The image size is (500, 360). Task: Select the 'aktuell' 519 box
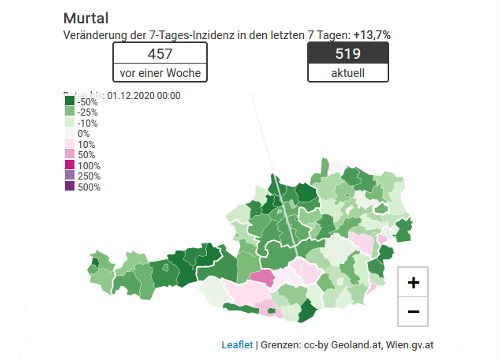(348, 62)
